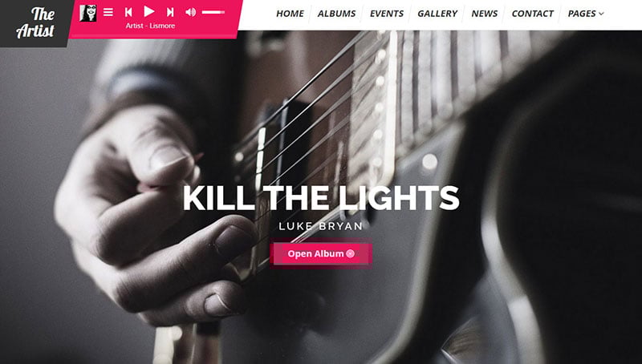Open the album cover thumbnail in player

pyautogui.click(x=88, y=13)
